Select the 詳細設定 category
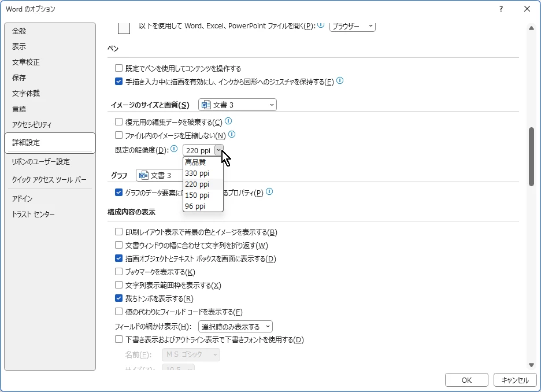The image size is (541, 392). [x=50, y=142]
